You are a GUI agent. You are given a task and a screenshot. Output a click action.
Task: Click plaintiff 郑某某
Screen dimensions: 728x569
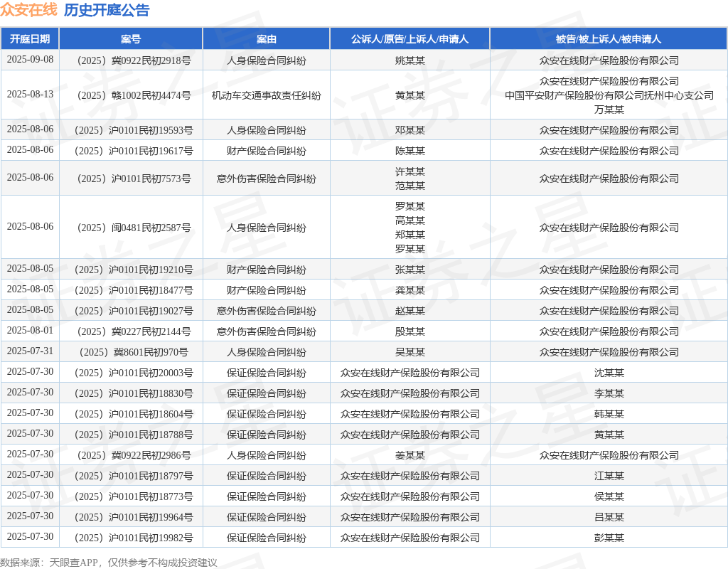[410, 235]
